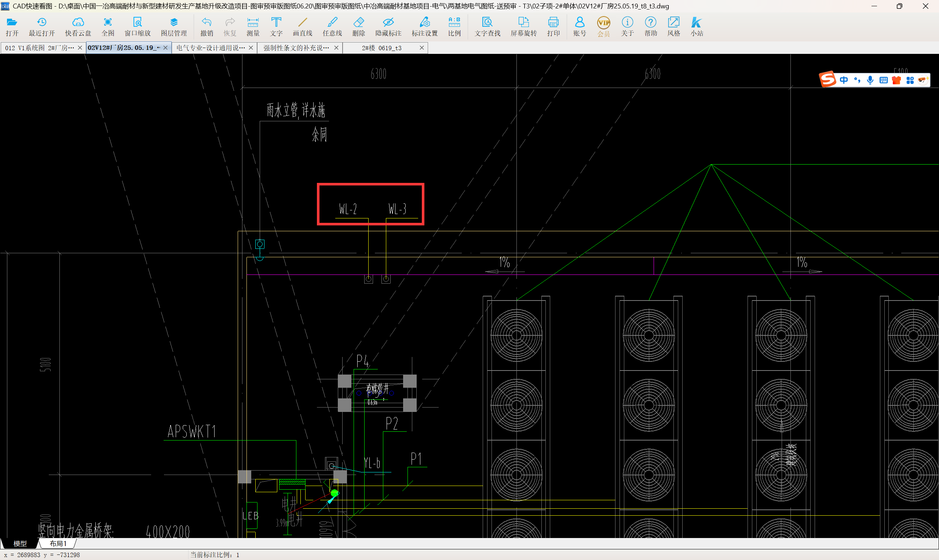This screenshot has height=560, width=939.
Task: Open the 强制性条文的补充说 tab
Action: (296, 48)
